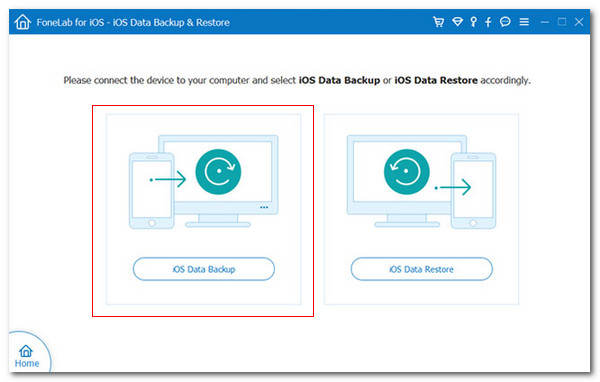Open the feedback chat bubble icon
This screenshot has height=382, width=600.
pyautogui.click(x=505, y=22)
